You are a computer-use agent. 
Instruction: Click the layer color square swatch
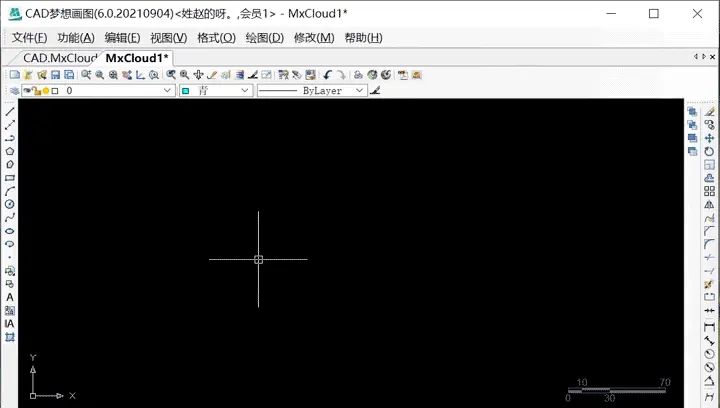click(x=55, y=91)
